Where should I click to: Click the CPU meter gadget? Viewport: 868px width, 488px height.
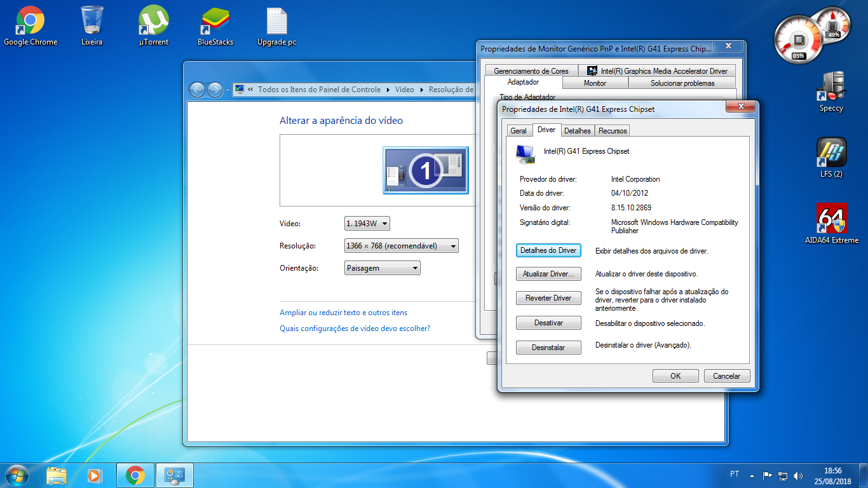coord(799,39)
